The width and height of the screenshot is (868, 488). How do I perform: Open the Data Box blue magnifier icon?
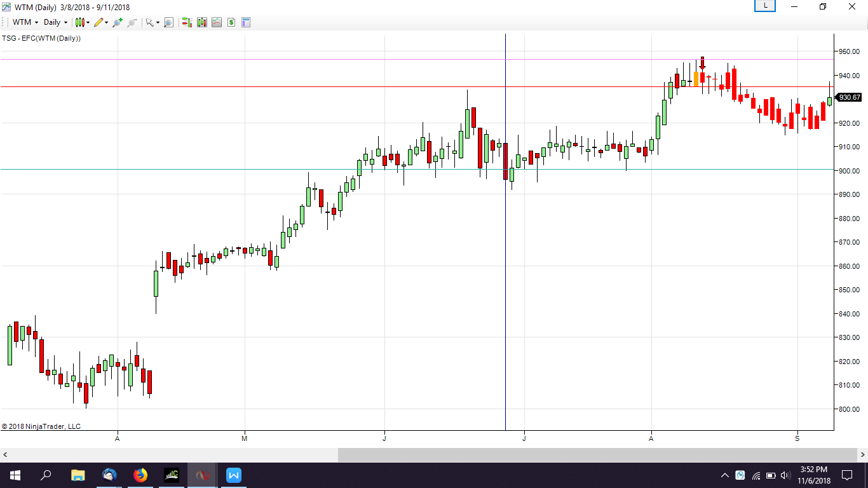(168, 22)
